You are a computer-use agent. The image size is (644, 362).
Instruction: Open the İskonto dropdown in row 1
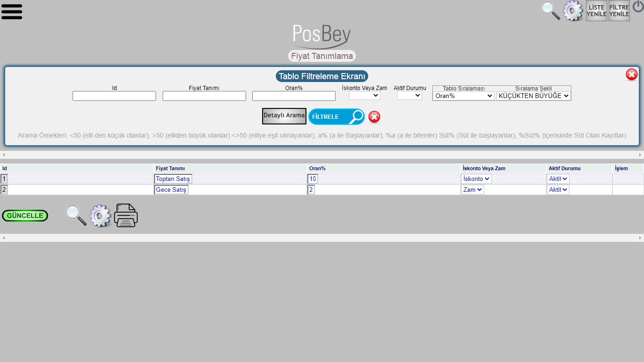tap(476, 179)
